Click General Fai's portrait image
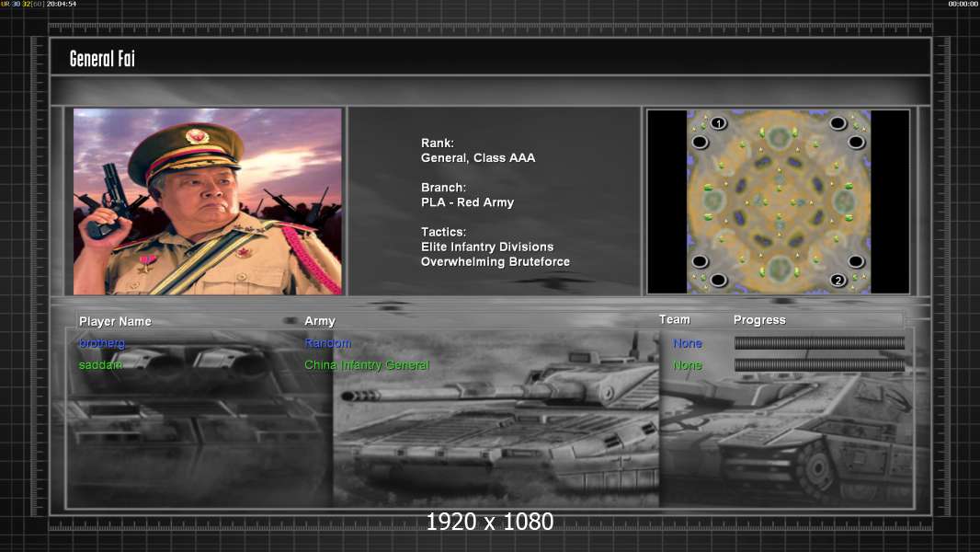 (208, 201)
